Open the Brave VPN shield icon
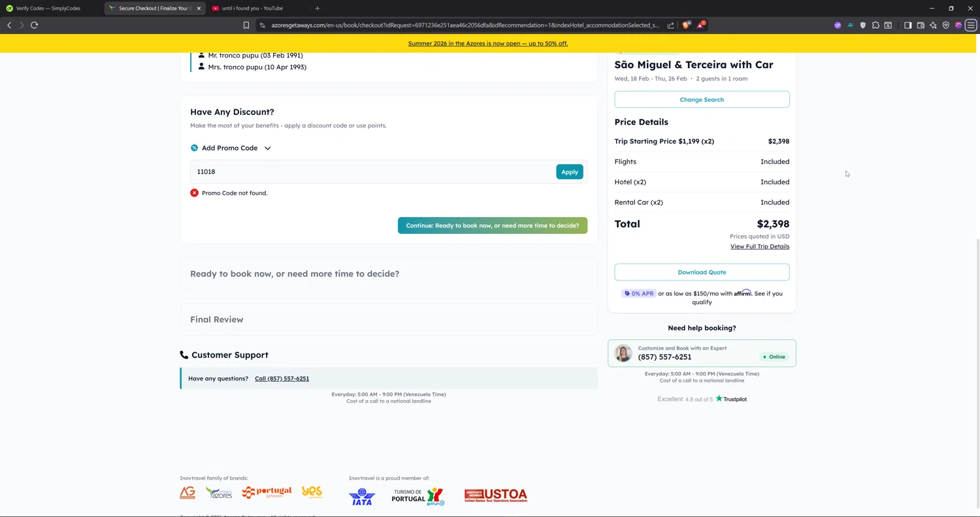The image size is (980, 517). click(945, 25)
